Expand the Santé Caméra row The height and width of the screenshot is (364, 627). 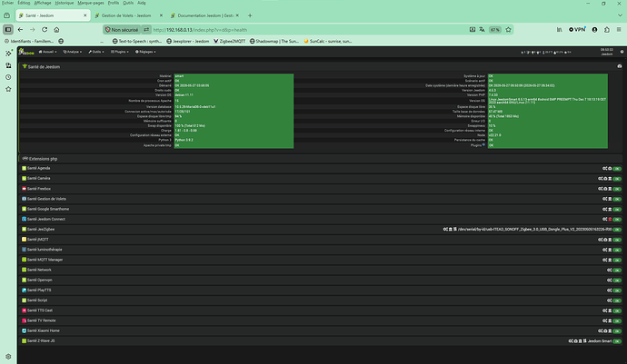320,179
